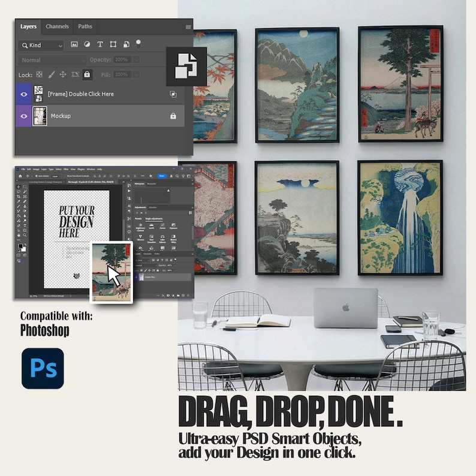The image size is (476, 476).
Task: Hide the [Frame] Double Click Here layer
Action: tap(23, 94)
